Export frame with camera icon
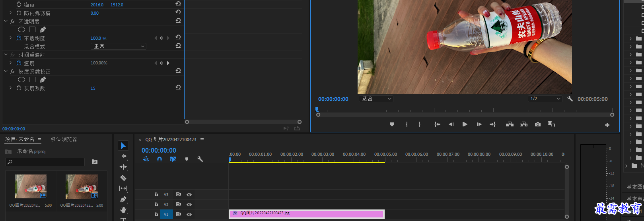Viewport: 644px width, 221px height. [x=538, y=124]
